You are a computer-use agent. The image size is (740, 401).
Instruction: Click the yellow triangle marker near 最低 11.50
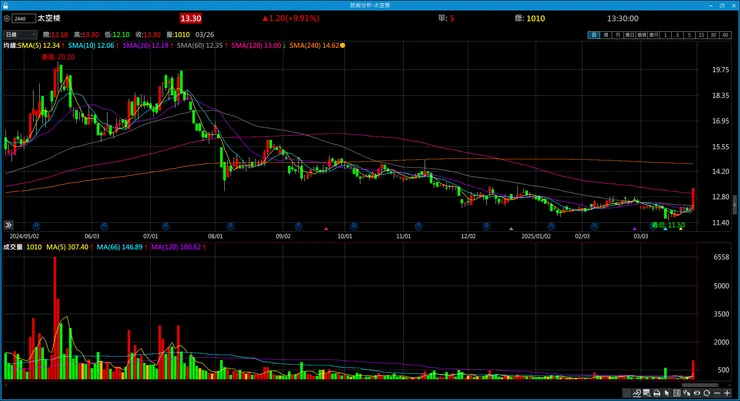(681, 229)
